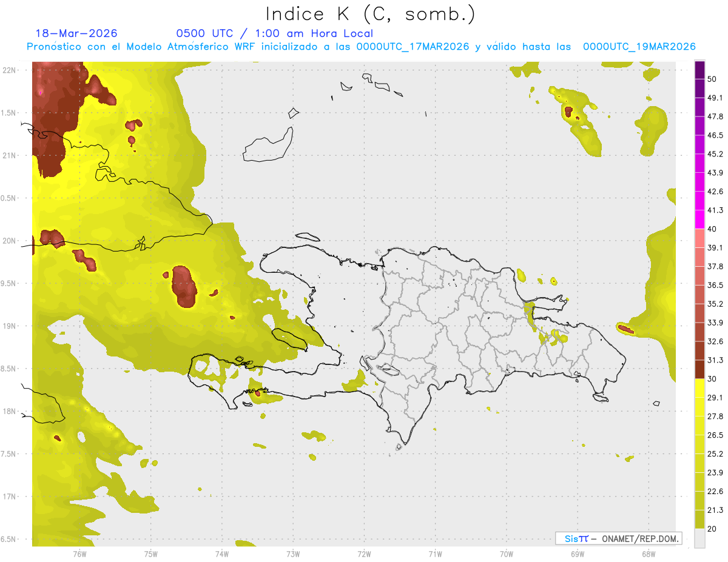Pick the dark brown swatch between 30 and 31.3
728x562 pixels.
tap(699, 369)
